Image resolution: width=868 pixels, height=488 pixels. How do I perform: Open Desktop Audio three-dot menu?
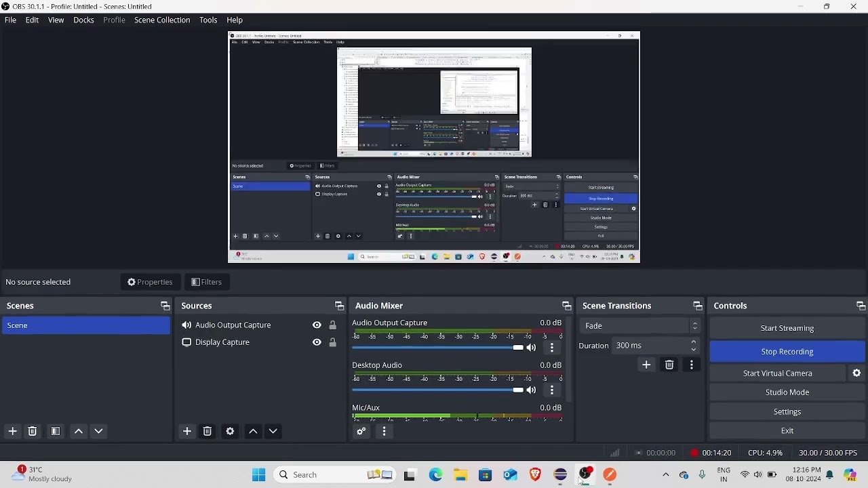tap(552, 390)
